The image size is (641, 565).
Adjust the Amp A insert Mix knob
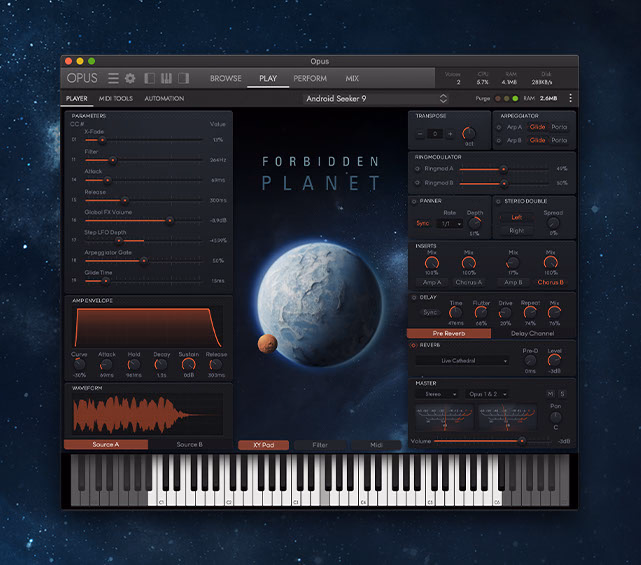pos(432,263)
